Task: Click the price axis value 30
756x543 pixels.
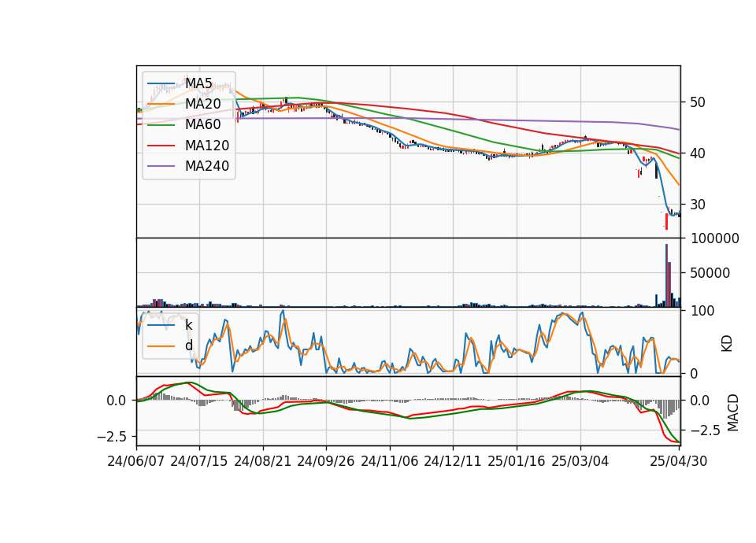Action: (x=697, y=205)
